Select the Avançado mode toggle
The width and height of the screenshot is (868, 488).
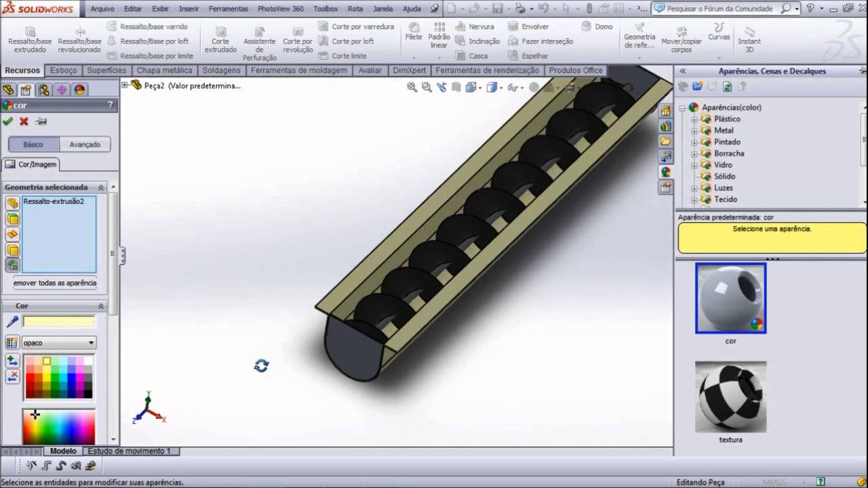tap(85, 144)
